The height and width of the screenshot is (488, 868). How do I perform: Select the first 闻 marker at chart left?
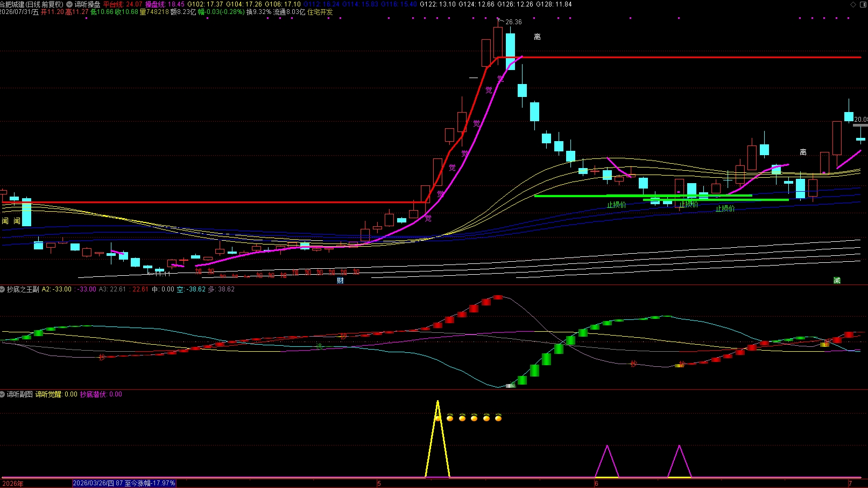tap(5, 221)
